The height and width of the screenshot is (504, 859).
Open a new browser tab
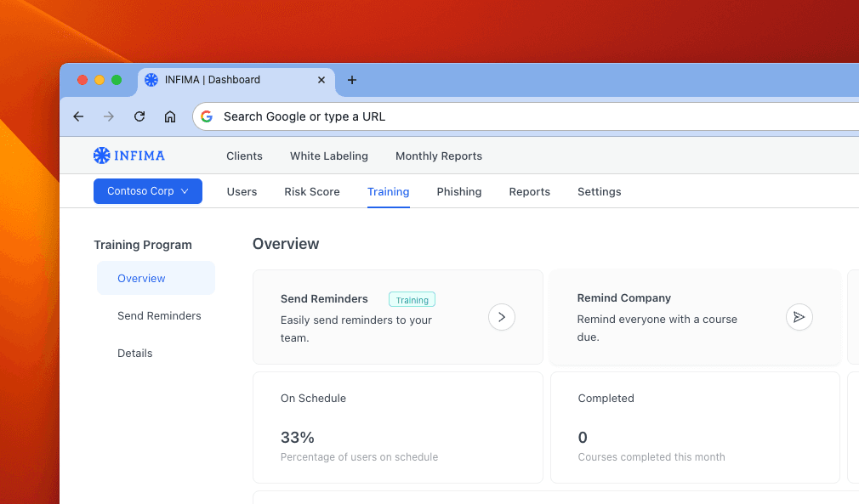coord(351,80)
